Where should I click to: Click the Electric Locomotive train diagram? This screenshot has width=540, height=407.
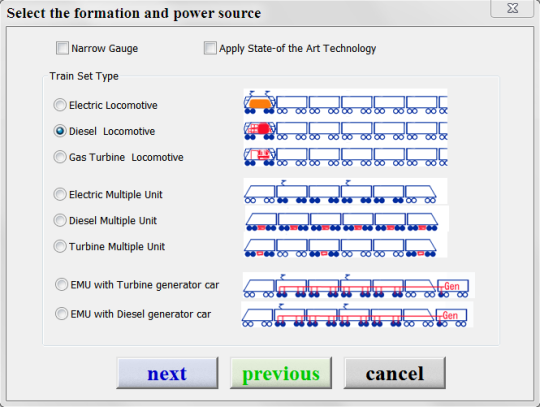coord(345,102)
